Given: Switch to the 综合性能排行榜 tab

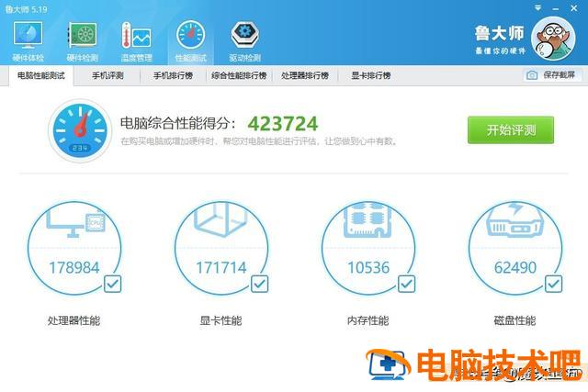Looking at the screenshot, I should tap(239, 75).
